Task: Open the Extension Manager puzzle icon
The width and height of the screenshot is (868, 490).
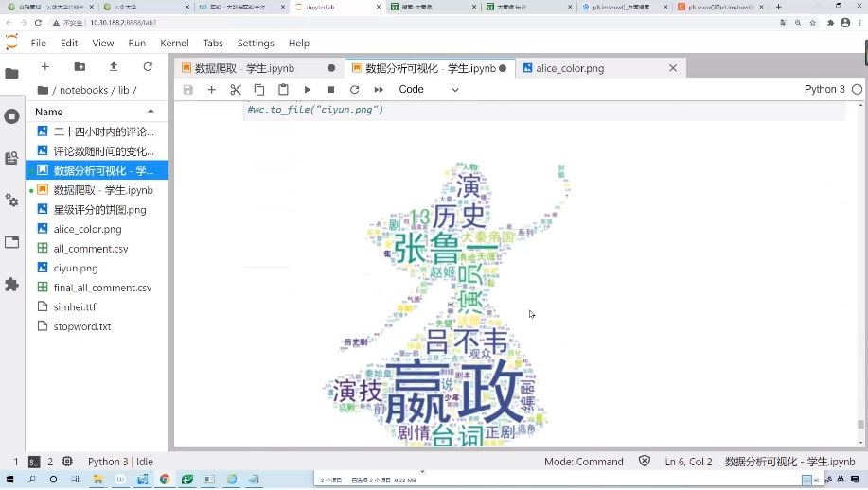Action: point(11,284)
